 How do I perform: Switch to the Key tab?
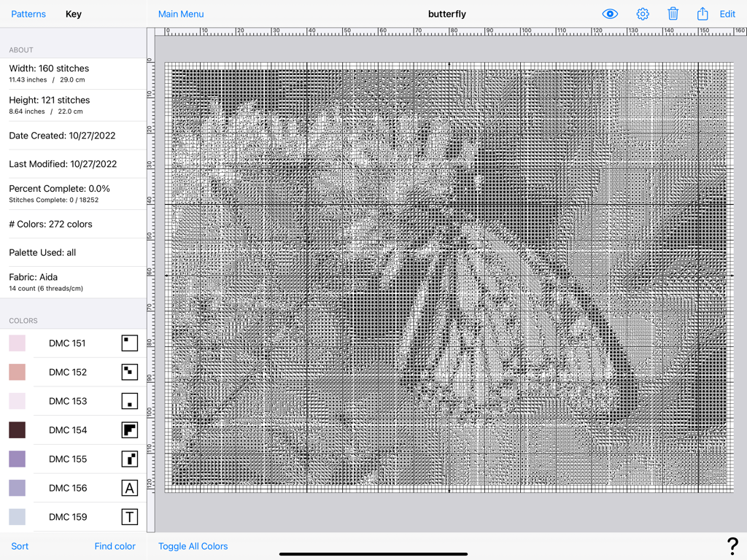coord(73,13)
